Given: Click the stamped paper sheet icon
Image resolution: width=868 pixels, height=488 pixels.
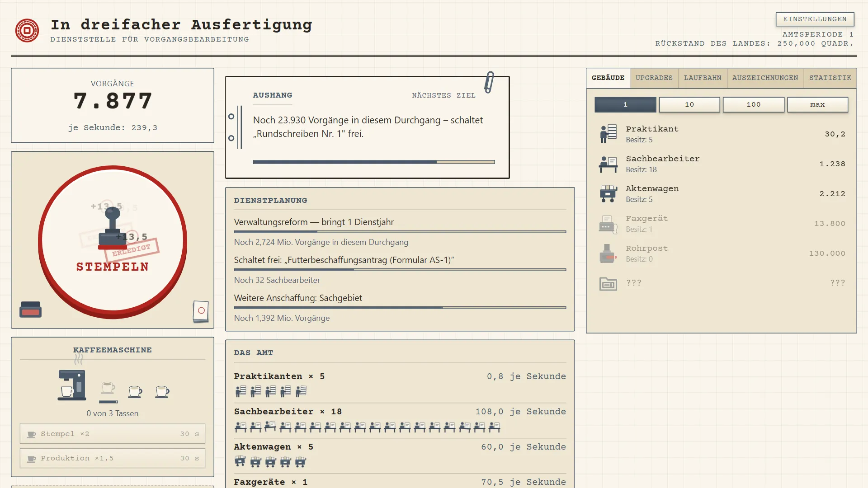Looking at the screenshot, I should point(201,311).
